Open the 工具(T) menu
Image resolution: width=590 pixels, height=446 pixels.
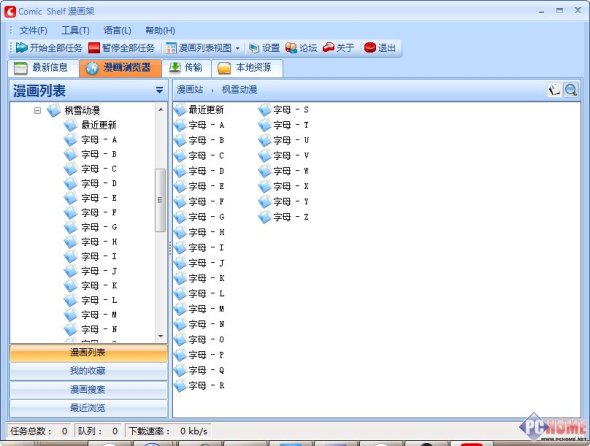(x=75, y=30)
